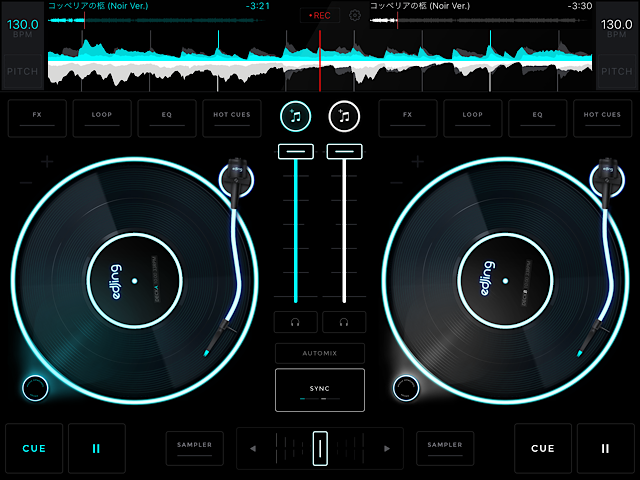
Task: Open the right deck EQ panel
Action: 538,118
